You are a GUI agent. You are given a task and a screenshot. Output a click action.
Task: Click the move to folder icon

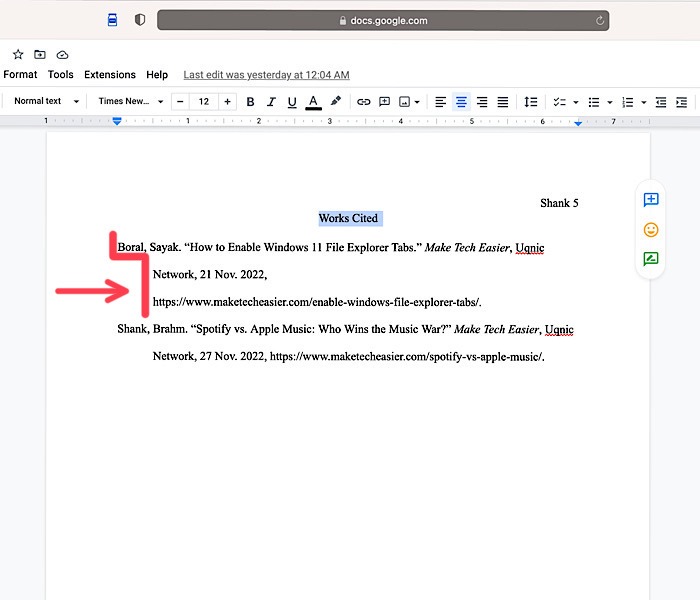tap(40, 54)
